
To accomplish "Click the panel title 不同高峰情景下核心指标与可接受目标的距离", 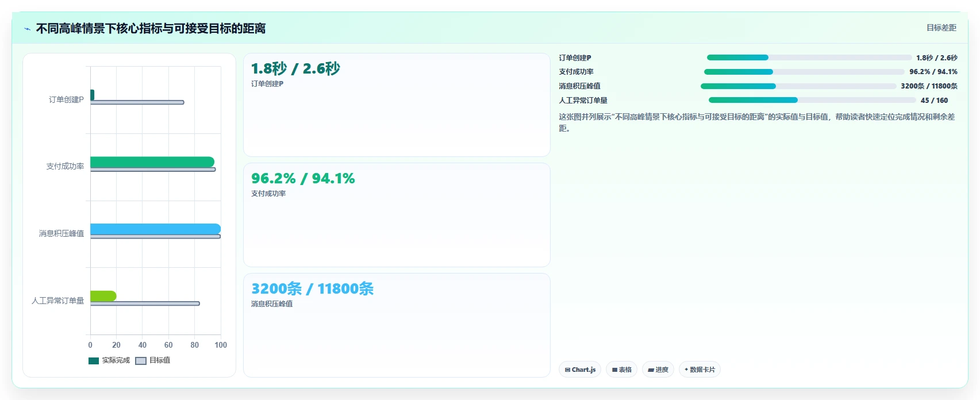I will coord(151,29).
